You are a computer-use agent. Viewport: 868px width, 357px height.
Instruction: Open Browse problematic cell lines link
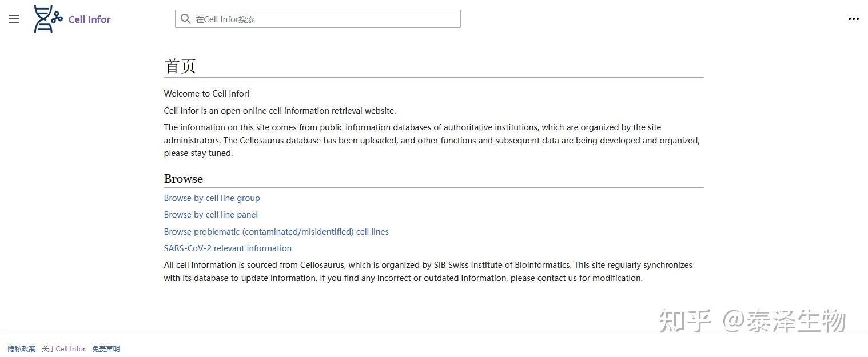pos(276,232)
